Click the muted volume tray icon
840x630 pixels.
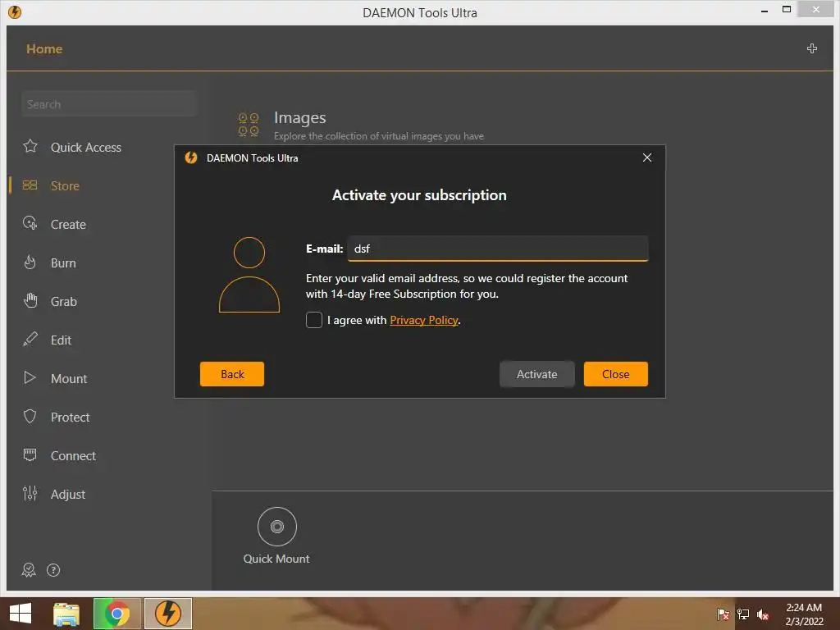pos(763,614)
